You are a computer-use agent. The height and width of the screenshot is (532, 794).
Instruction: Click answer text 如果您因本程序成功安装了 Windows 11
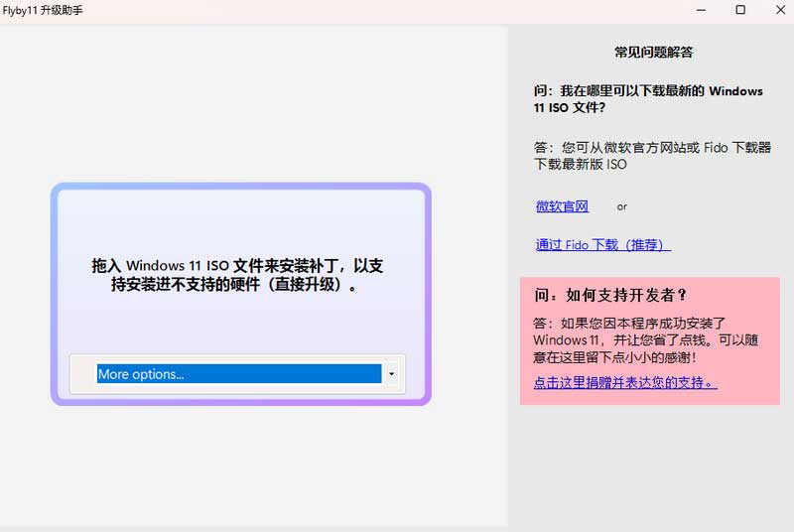click(646, 340)
